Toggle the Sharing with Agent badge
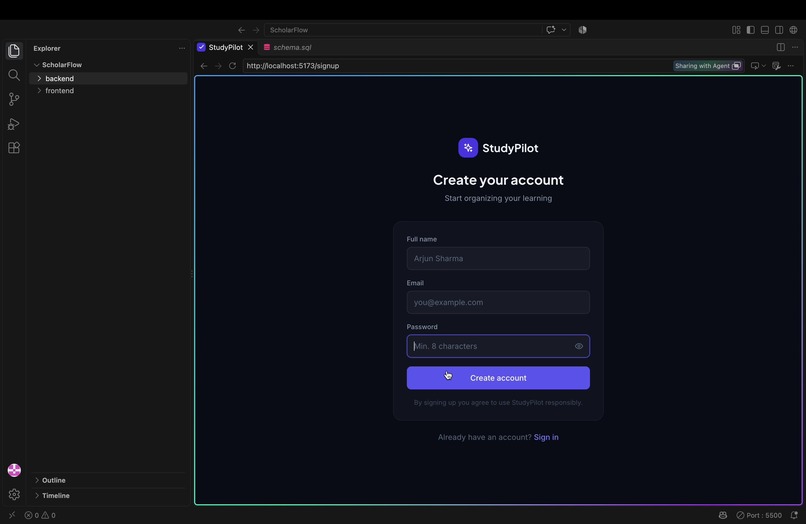The width and height of the screenshot is (806, 524). click(x=708, y=66)
